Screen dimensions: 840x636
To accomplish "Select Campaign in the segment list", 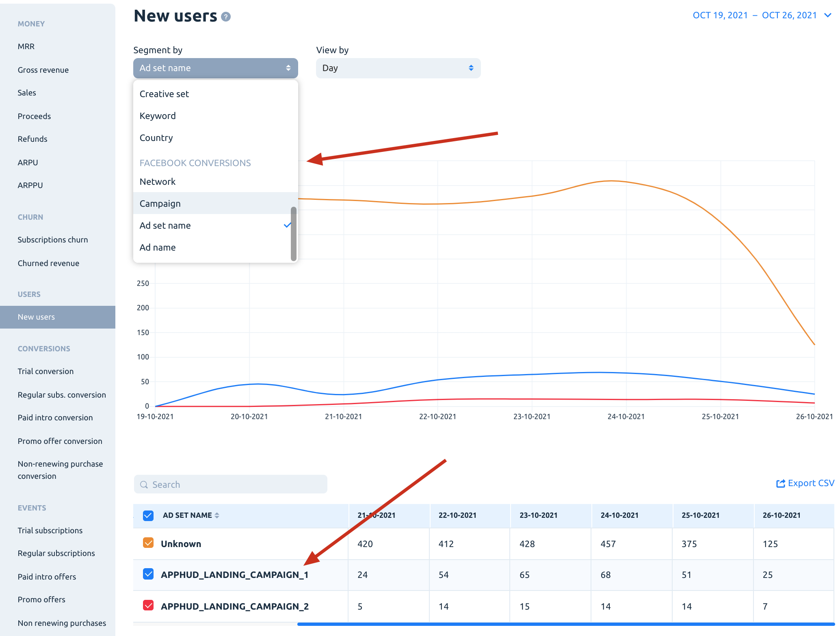I will (160, 203).
